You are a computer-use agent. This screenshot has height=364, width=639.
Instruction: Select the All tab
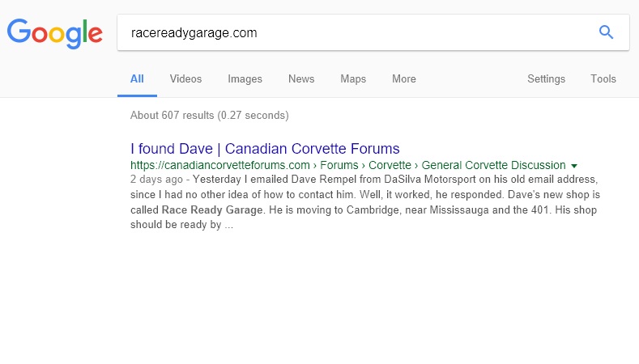137,79
